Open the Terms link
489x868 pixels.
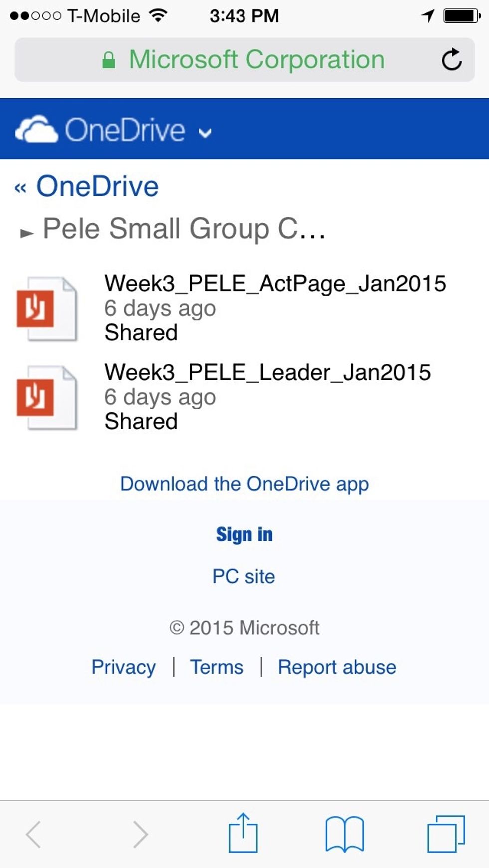[x=217, y=667]
